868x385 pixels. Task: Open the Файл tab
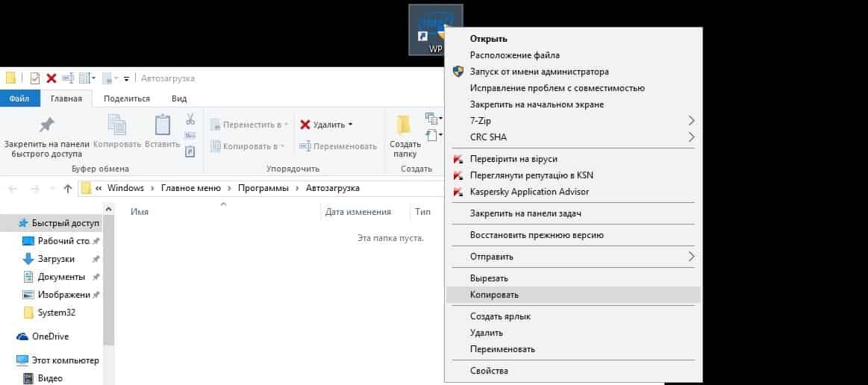click(19, 98)
